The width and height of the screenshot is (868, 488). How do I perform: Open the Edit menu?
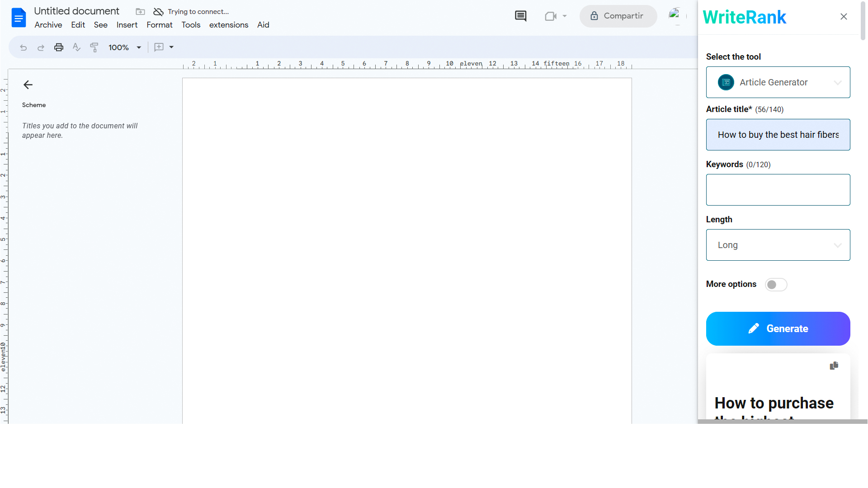pos(78,25)
